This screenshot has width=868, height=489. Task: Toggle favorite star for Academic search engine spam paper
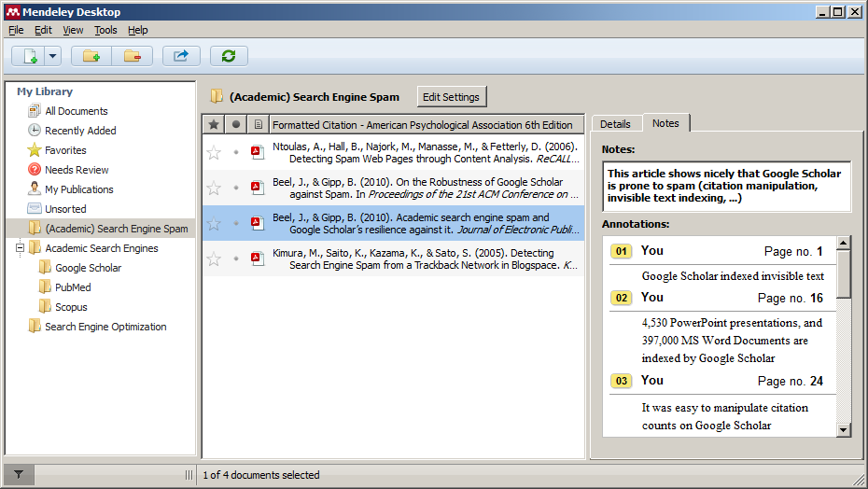214,223
